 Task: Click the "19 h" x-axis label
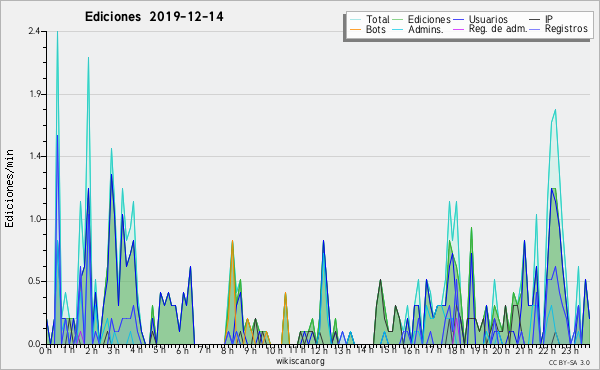point(479,350)
